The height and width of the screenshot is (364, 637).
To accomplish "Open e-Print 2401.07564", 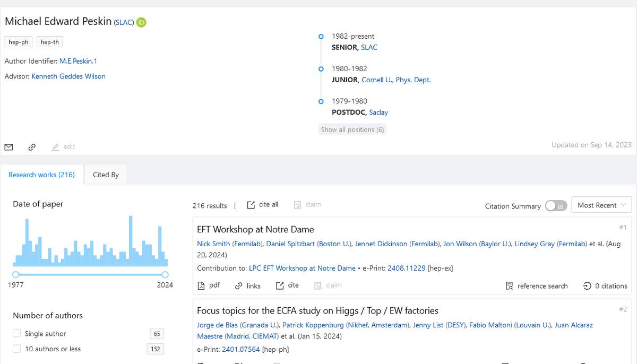I will click(x=241, y=349).
